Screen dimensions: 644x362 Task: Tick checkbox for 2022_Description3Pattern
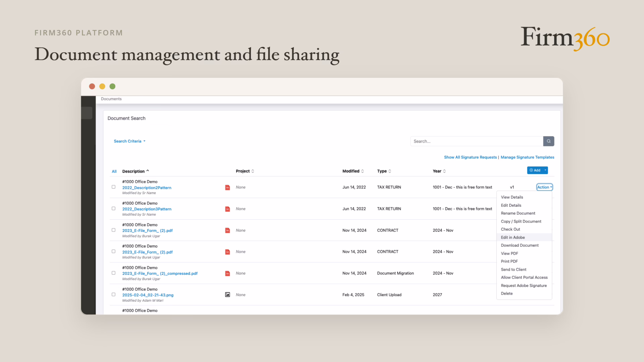point(113,208)
